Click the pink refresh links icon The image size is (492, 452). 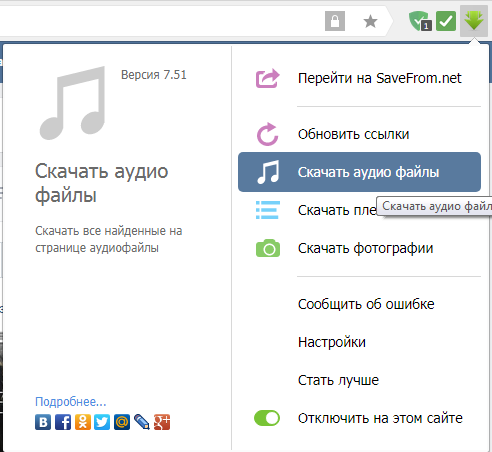click(x=267, y=134)
